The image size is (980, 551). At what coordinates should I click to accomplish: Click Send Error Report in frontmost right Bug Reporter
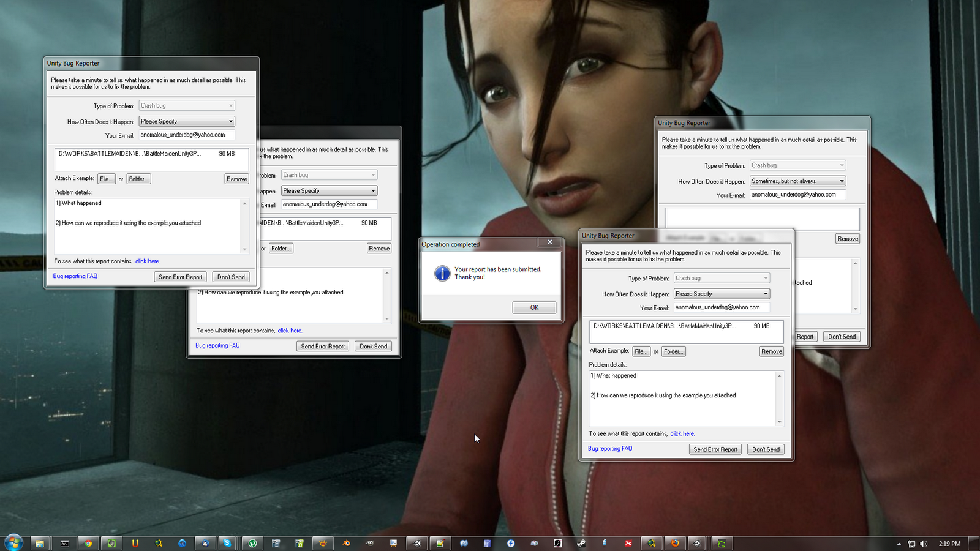[715, 449]
